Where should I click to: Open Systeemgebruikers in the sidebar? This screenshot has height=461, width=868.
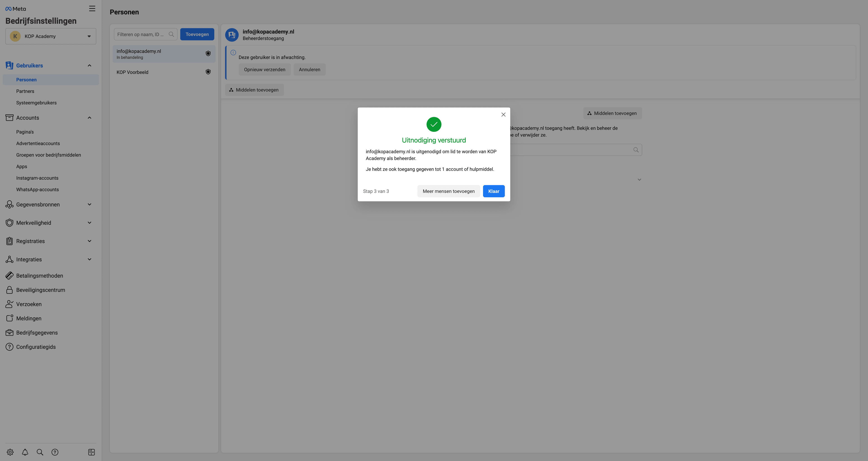(x=36, y=103)
